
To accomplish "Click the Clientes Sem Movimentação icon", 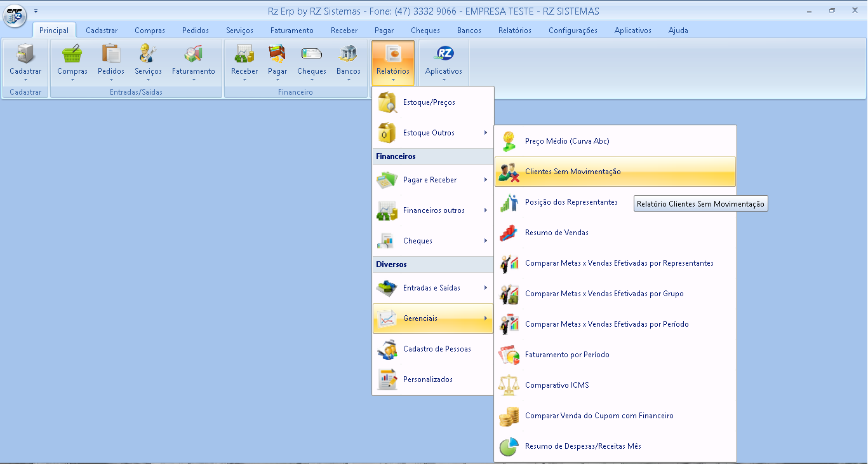I will click(x=509, y=172).
